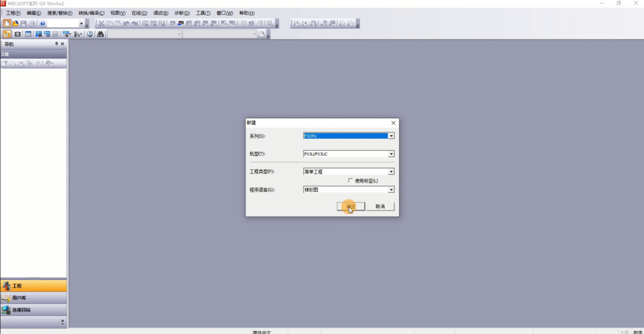The image size is (644, 334).
Task: Select the 用户库 navigation tab
Action: (x=34, y=297)
